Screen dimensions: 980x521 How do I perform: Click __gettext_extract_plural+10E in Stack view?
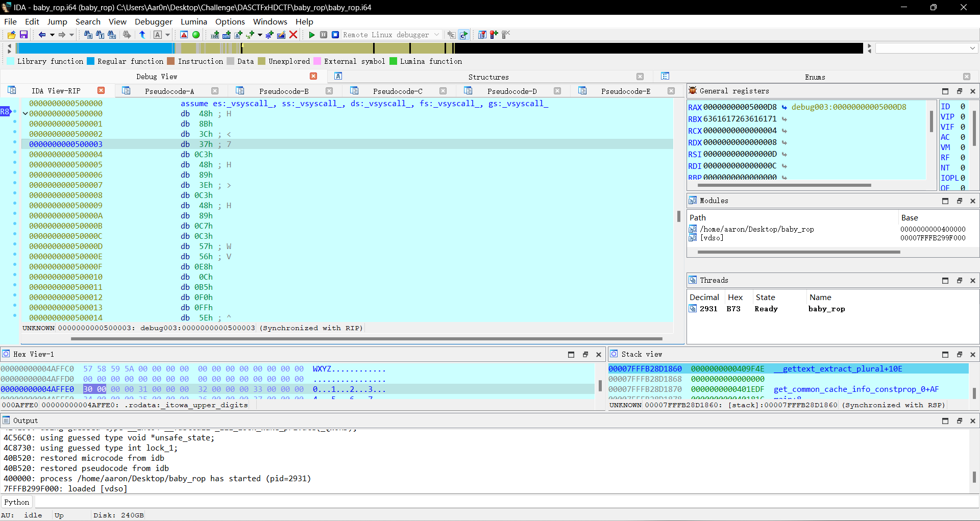(838, 368)
